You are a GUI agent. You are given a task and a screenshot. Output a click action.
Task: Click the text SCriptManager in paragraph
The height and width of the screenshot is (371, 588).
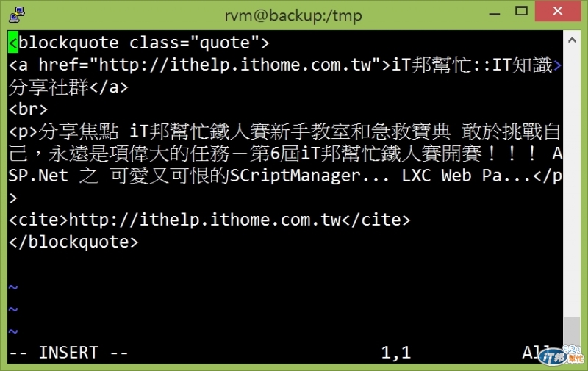pyautogui.click(x=295, y=176)
